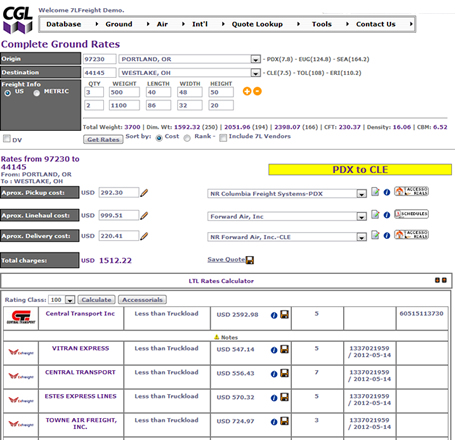Click the Notes link under Central Transport
Image resolution: width=455 pixels, height=440 pixels.
(229, 337)
